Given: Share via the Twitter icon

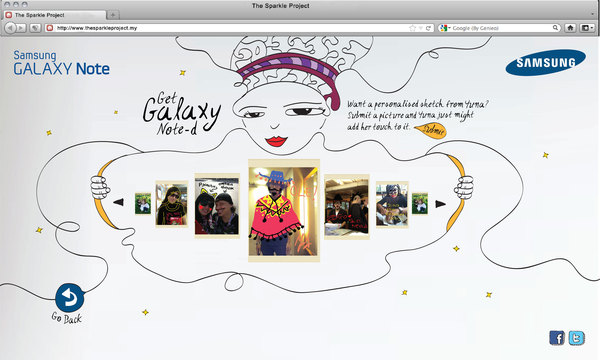Looking at the screenshot, I should 576,338.
